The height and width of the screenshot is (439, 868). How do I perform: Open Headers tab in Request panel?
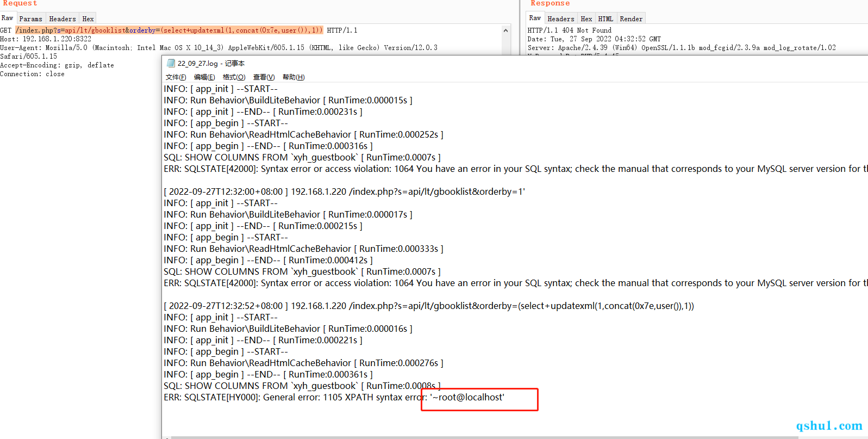tap(63, 18)
